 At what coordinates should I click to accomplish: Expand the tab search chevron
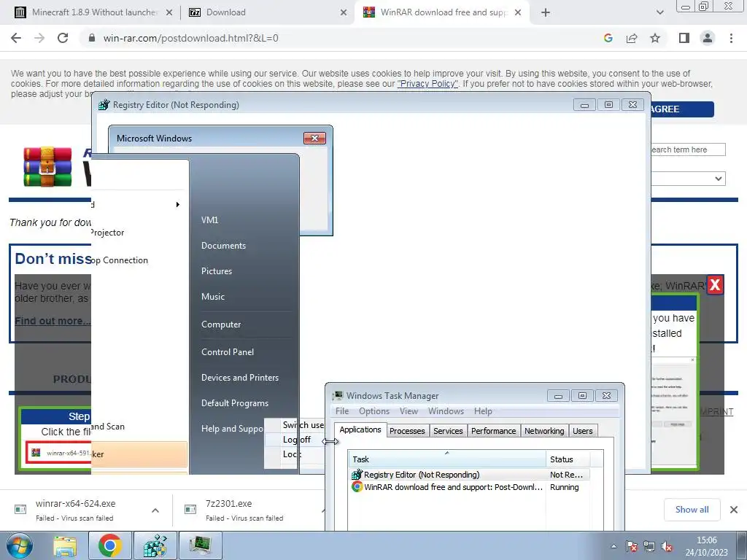[x=659, y=12]
